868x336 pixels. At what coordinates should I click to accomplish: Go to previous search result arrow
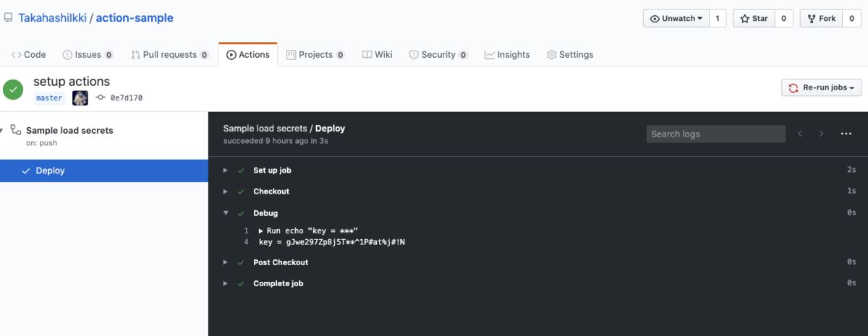[800, 134]
